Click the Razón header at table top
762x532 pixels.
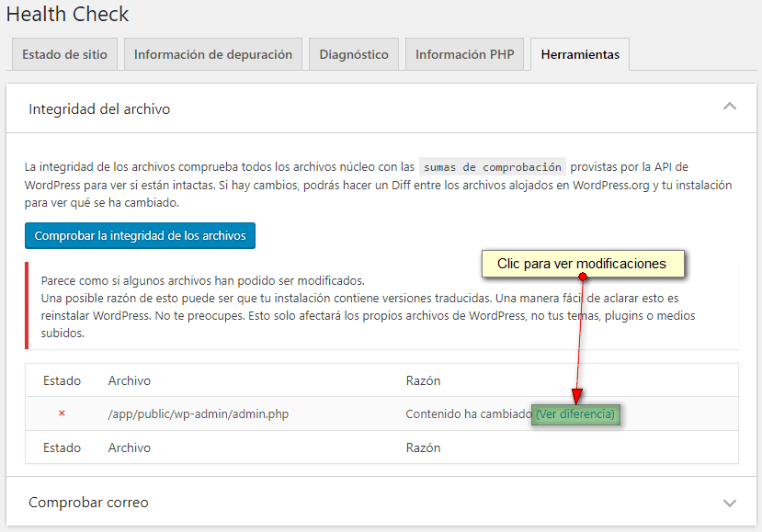(423, 380)
